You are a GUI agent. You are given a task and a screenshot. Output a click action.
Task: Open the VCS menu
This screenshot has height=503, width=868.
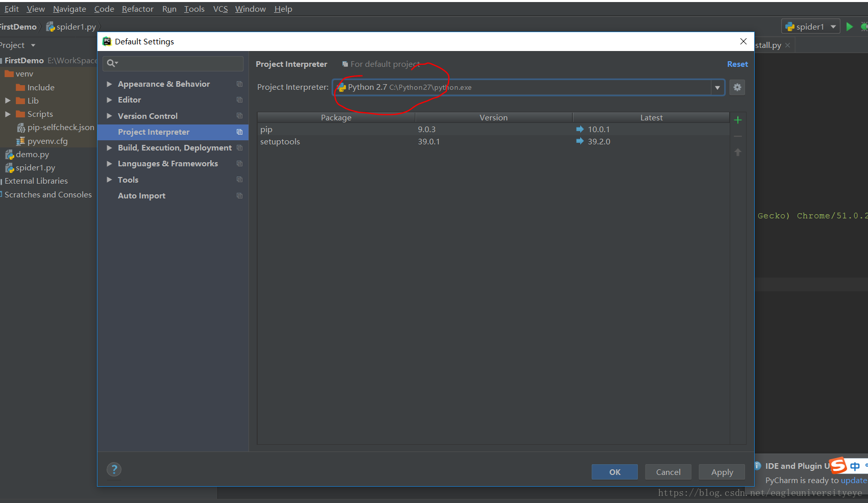click(220, 9)
